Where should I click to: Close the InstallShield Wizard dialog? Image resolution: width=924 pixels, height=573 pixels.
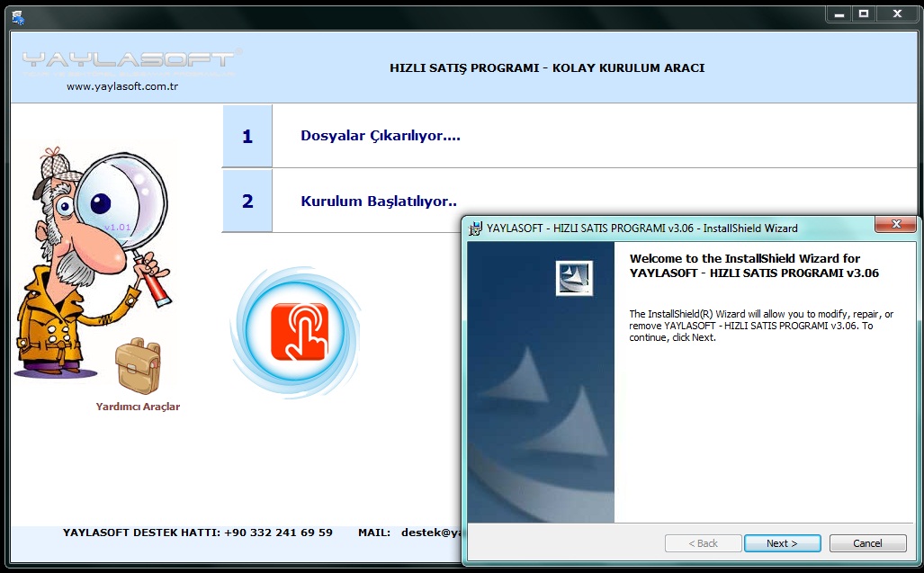(896, 224)
